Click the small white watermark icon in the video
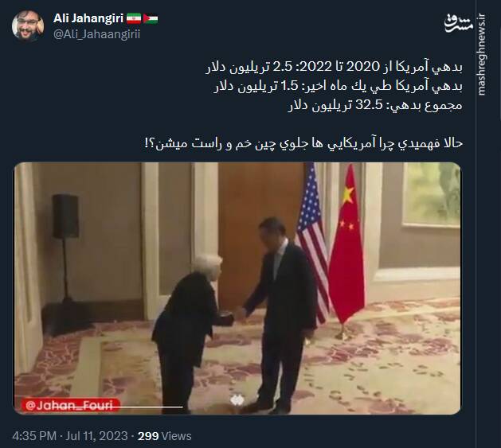This screenshot has width=501, height=448. coord(237,400)
